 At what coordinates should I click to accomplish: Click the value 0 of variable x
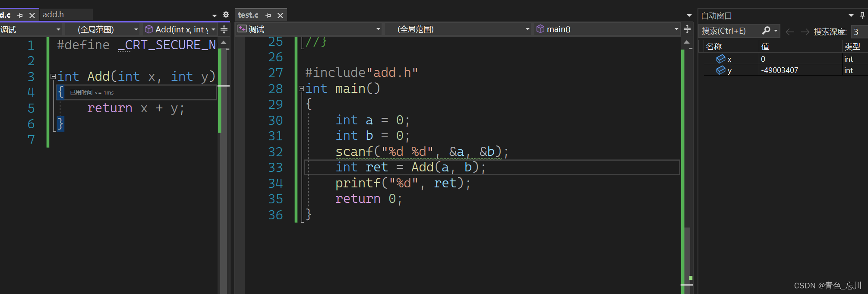click(763, 59)
